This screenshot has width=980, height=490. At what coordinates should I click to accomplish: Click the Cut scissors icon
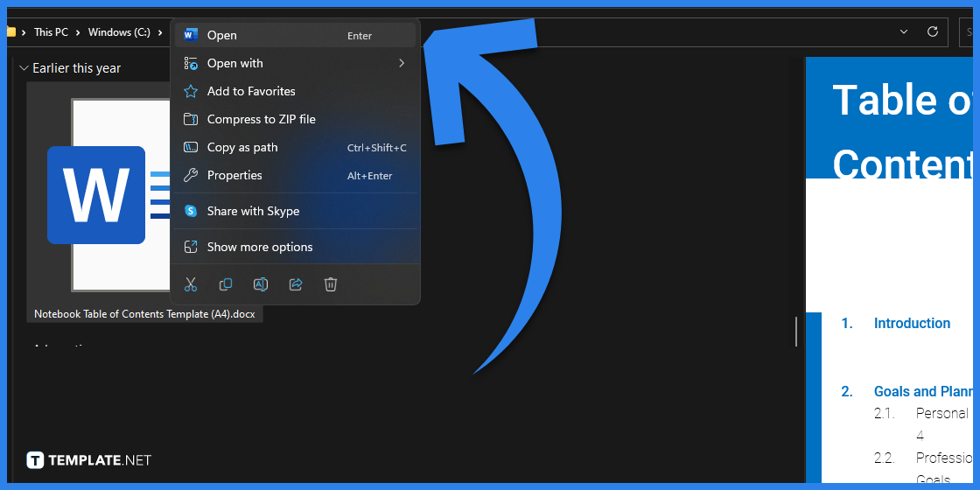191,284
